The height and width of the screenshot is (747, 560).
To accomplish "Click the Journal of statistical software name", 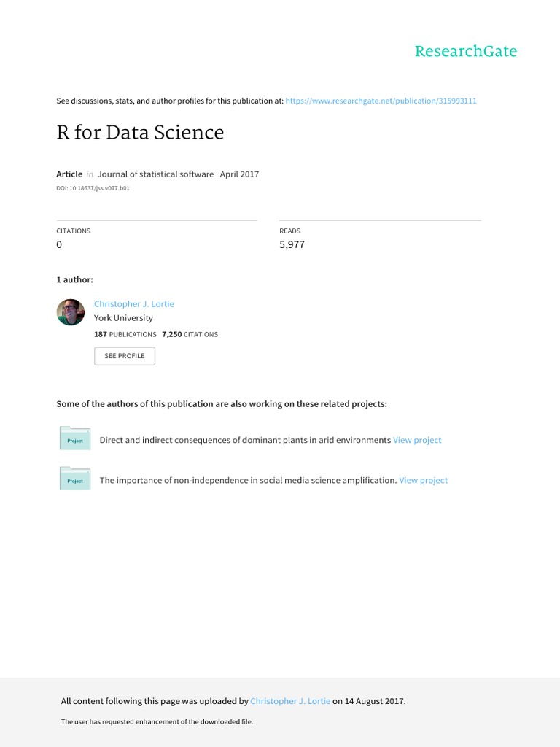I will [155, 174].
